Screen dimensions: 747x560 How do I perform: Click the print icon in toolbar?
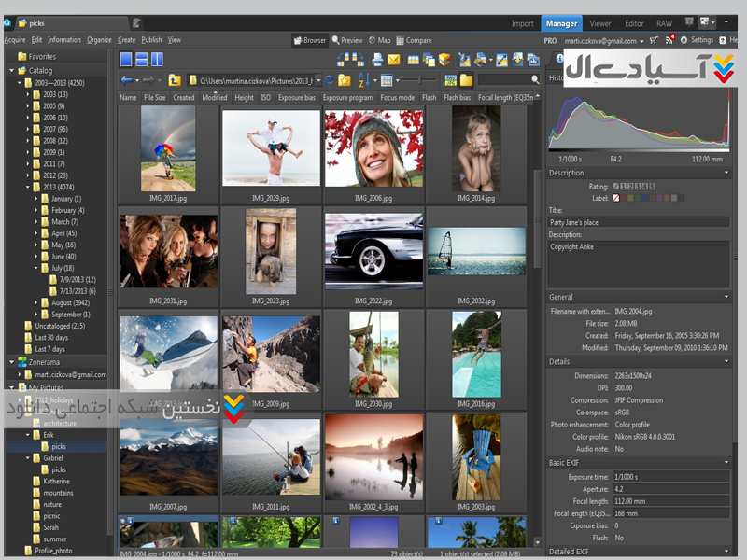click(x=377, y=60)
